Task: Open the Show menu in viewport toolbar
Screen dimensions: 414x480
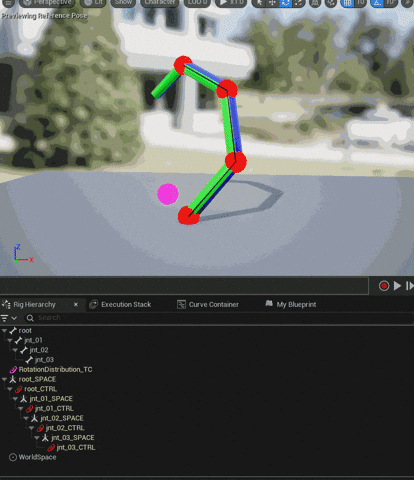Action: [x=123, y=3]
